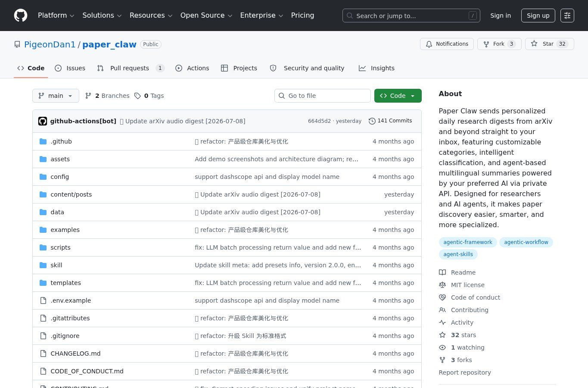This screenshot has height=388, width=588.
Task: Click commit message 'support dashscope api' in config row
Action: 267,177
